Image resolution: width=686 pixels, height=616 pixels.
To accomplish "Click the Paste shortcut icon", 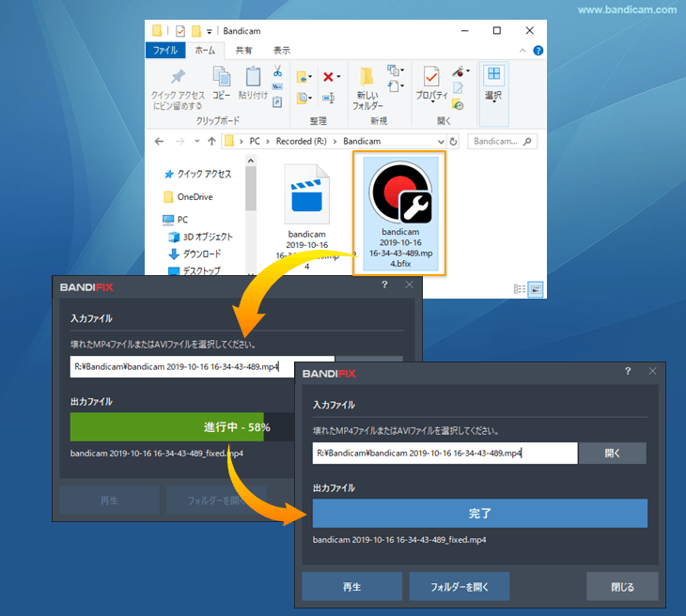I will pyautogui.click(x=277, y=102).
